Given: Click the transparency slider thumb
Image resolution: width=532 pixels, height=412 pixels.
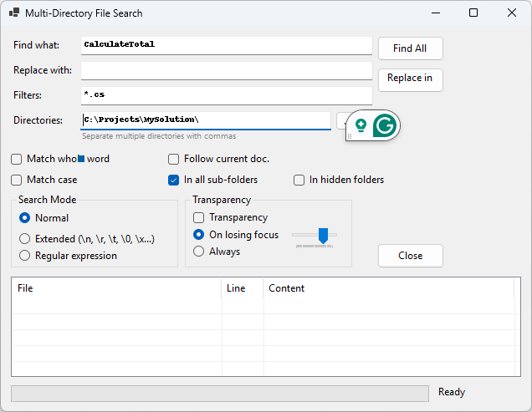Looking at the screenshot, I should [323, 236].
